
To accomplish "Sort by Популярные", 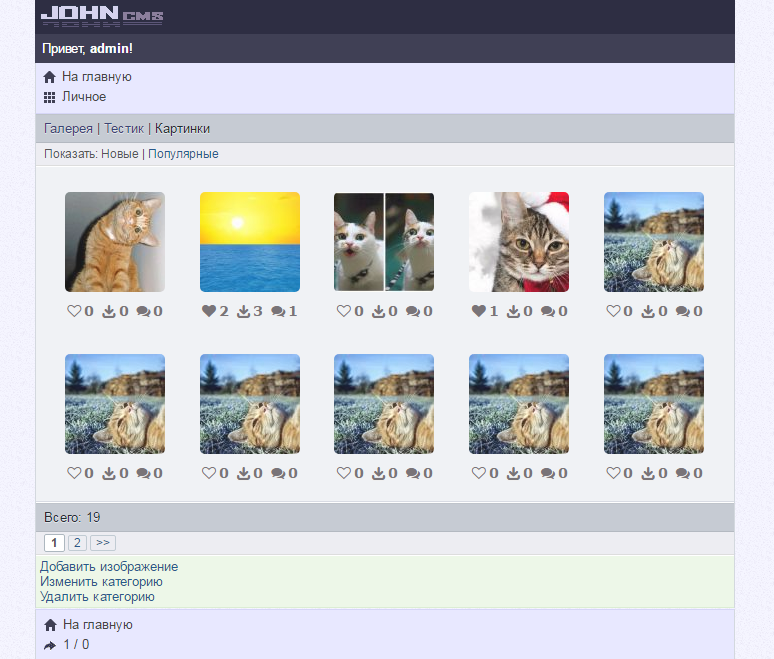I will (x=183, y=154).
